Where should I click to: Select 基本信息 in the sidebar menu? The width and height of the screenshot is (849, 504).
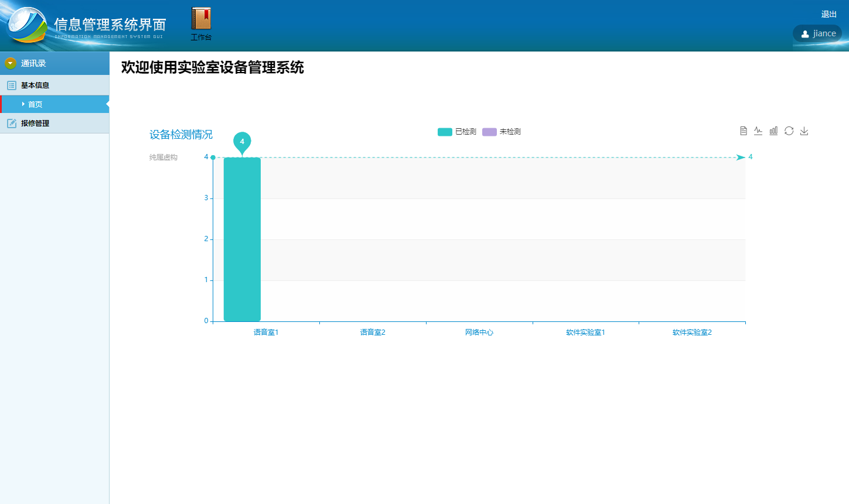[36, 85]
